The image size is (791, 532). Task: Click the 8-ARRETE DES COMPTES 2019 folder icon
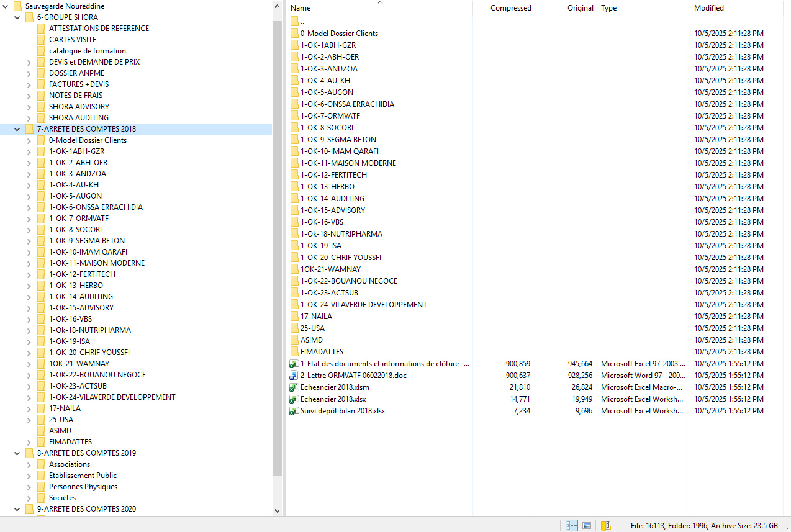tap(29, 453)
